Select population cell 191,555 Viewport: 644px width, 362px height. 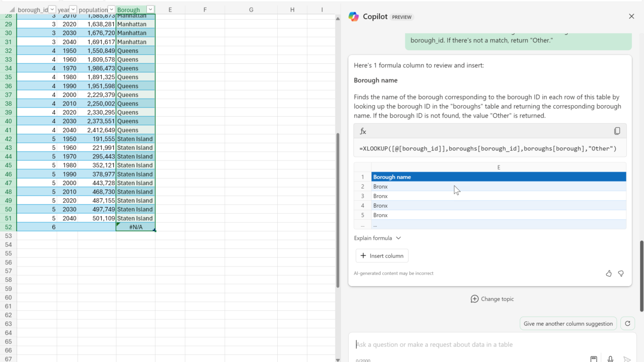97,139
